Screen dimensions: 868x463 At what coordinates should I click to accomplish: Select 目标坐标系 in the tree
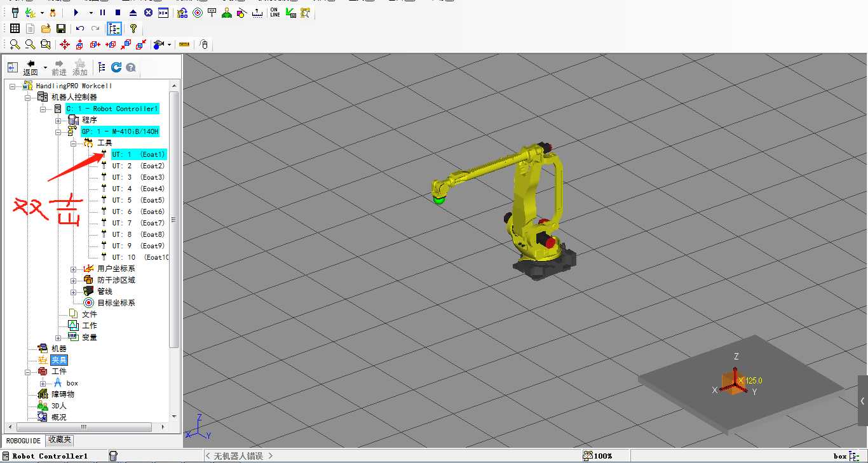tap(116, 303)
